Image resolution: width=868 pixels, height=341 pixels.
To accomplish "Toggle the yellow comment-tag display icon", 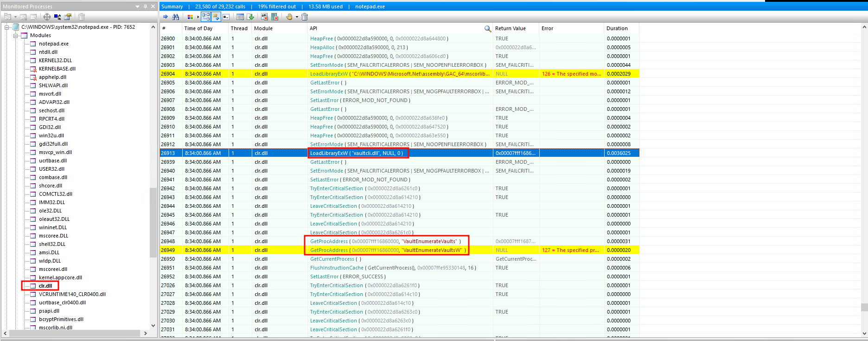I will 216,17.
